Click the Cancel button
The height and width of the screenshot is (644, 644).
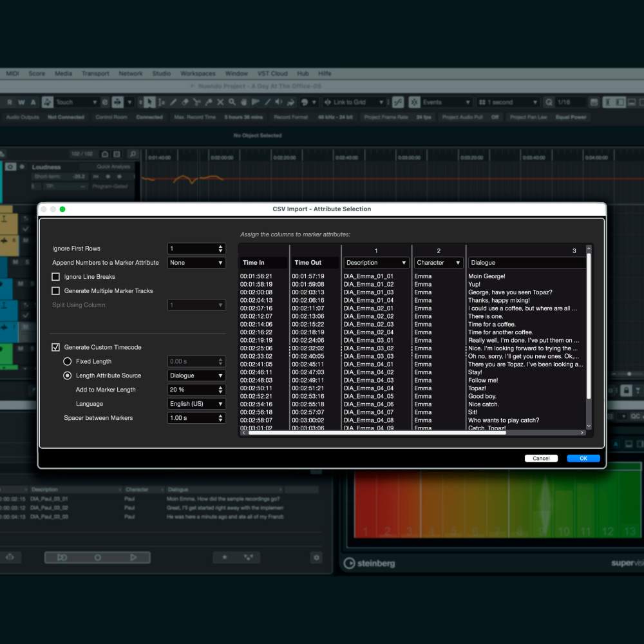(541, 459)
